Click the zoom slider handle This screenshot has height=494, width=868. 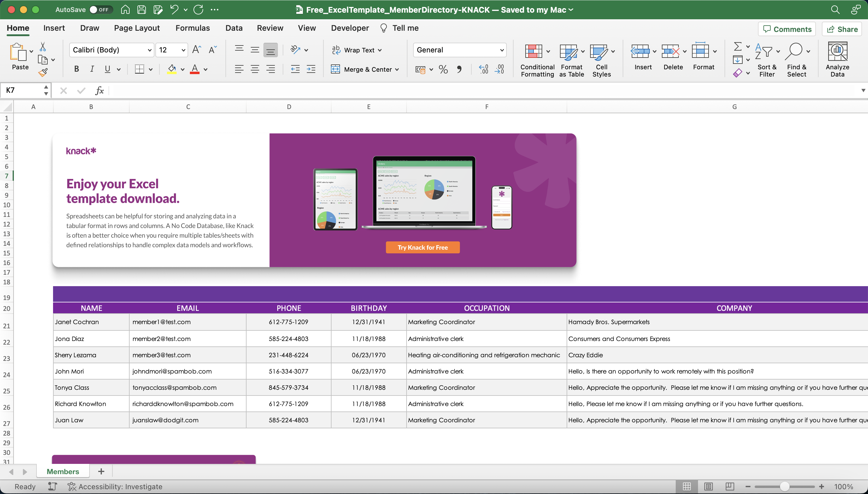[784, 486]
